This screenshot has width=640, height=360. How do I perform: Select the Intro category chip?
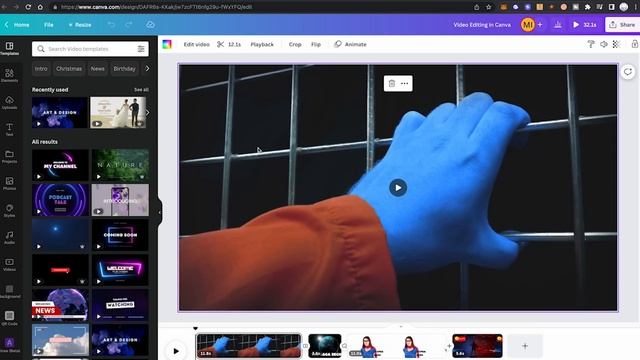click(41, 69)
